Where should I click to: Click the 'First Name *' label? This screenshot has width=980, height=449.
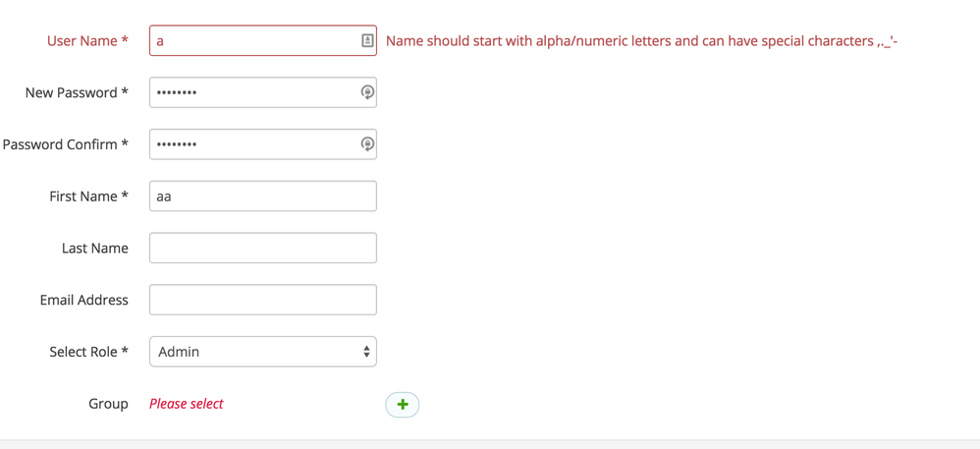click(x=88, y=196)
